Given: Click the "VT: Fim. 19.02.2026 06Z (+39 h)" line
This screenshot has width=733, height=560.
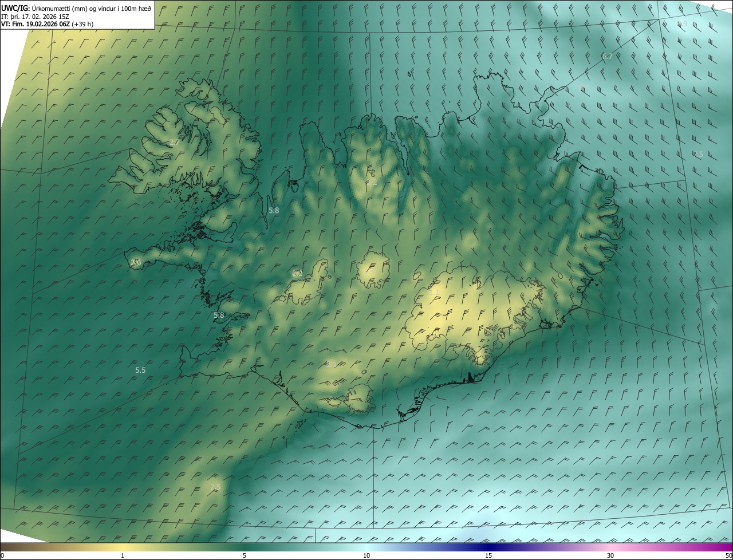Looking at the screenshot, I should pos(47,24).
